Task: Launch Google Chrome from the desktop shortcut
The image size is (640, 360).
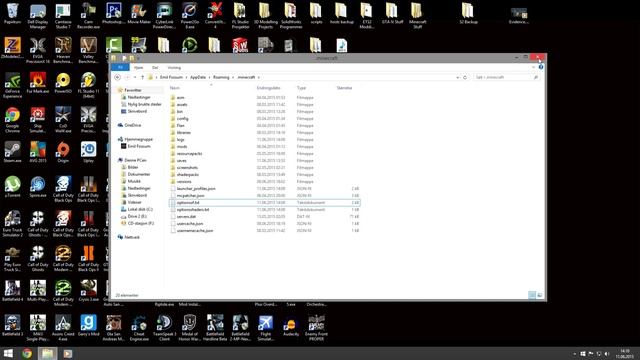Action: tap(12, 120)
